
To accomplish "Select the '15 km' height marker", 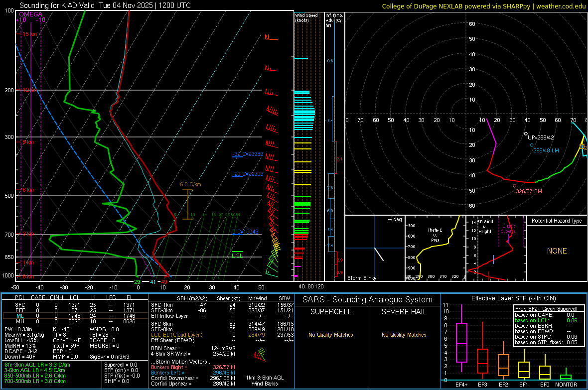I will coord(29,34).
